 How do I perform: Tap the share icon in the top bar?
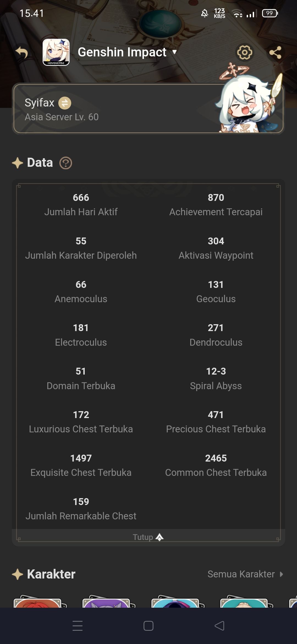pyautogui.click(x=276, y=53)
